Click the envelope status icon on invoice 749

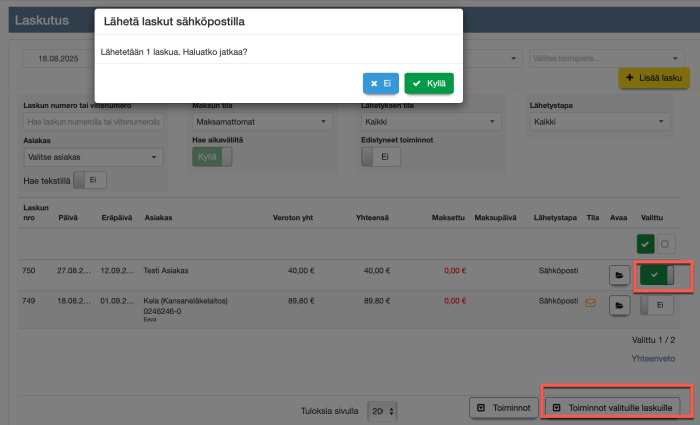592,303
